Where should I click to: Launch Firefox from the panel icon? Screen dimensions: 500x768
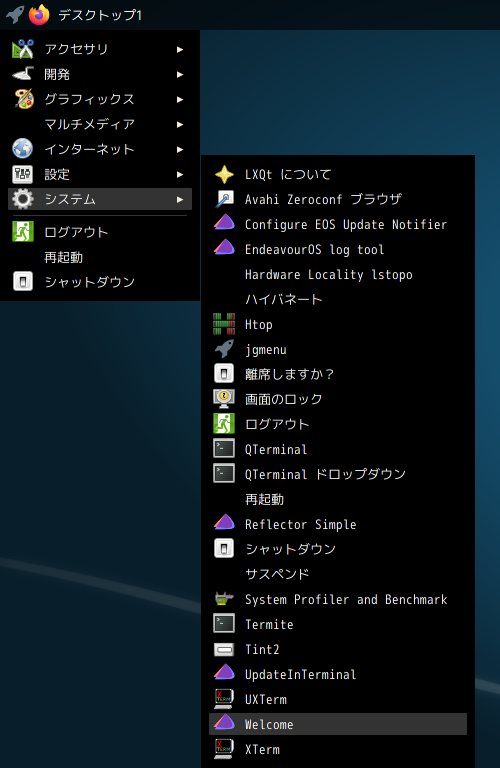pos(39,14)
